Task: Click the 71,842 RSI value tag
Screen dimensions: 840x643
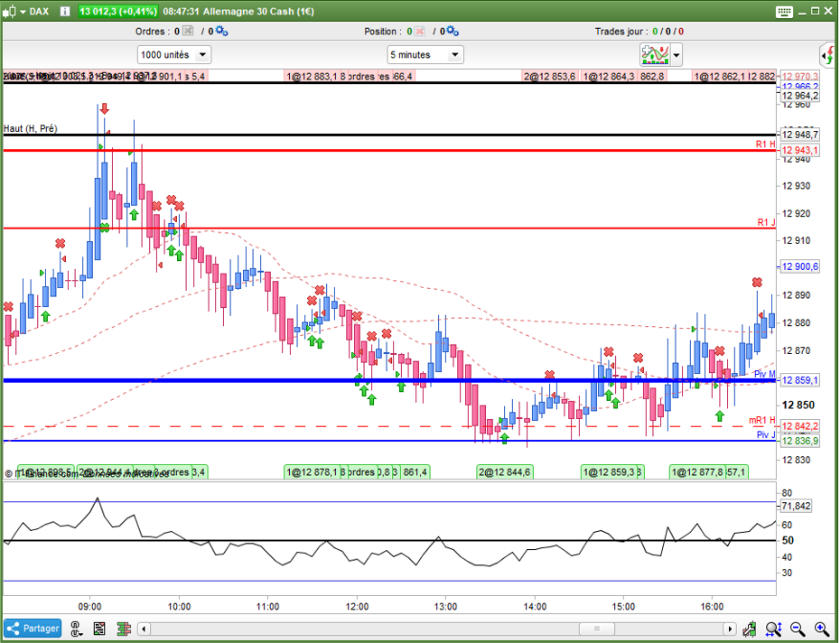Action: [x=796, y=506]
